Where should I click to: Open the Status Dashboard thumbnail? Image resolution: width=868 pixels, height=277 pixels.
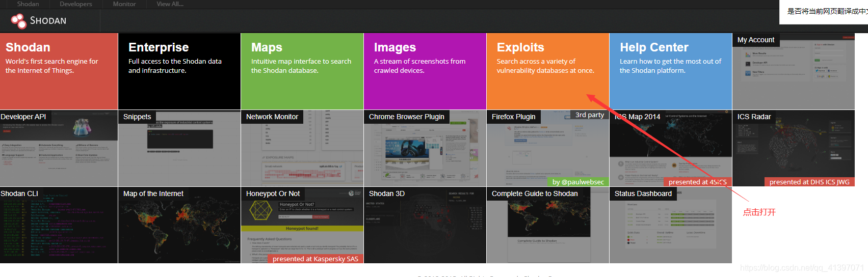[671, 225]
